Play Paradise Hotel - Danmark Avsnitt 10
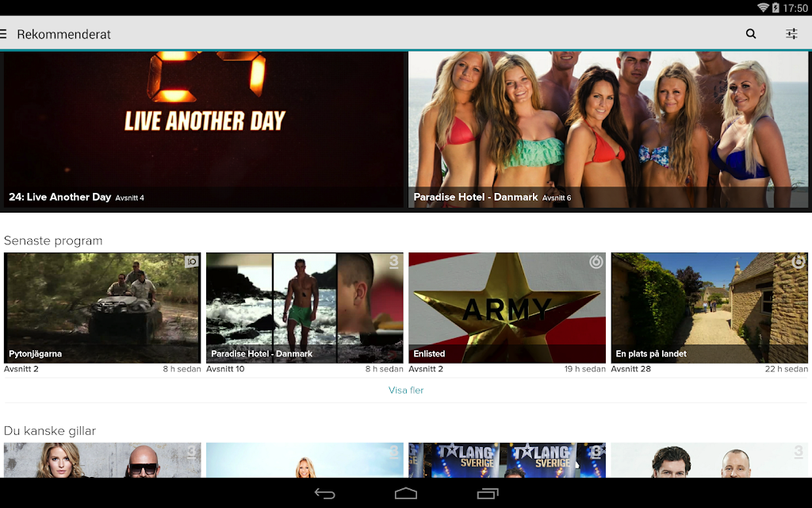This screenshot has height=508, width=812. (304, 308)
